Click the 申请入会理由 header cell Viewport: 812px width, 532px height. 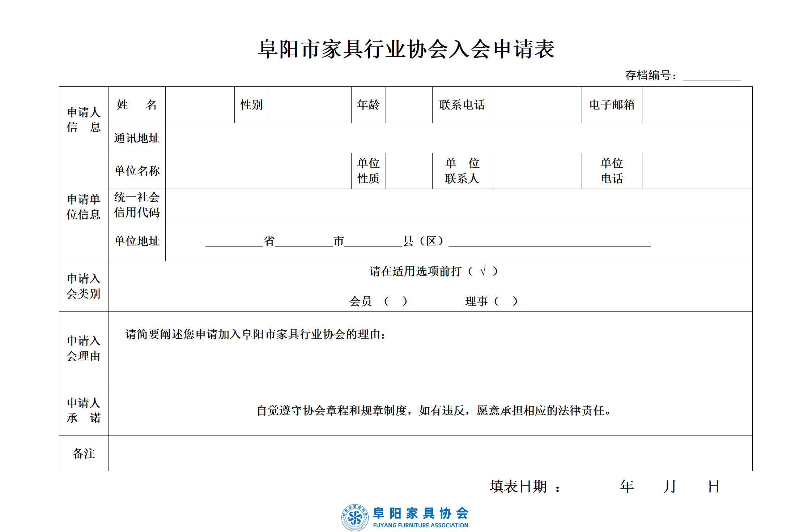[x=84, y=348]
